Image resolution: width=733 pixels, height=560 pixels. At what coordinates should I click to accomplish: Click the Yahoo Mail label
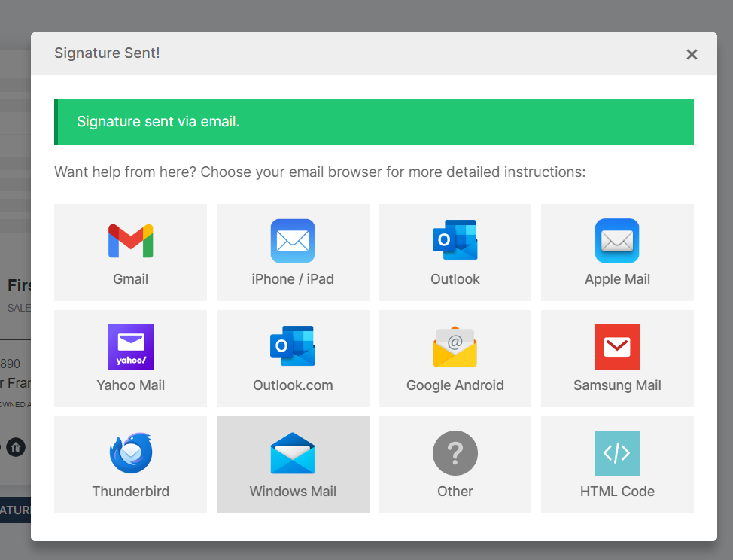(130, 385)
